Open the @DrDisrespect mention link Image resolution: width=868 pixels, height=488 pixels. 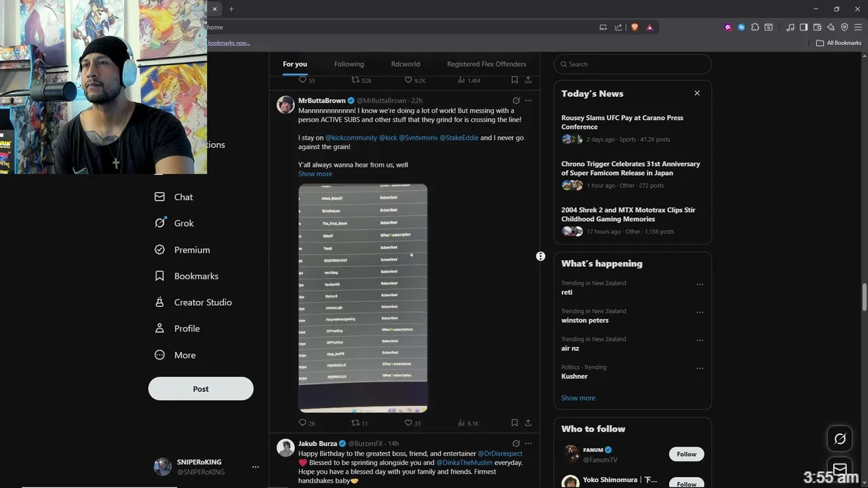[x=500, y=453]
